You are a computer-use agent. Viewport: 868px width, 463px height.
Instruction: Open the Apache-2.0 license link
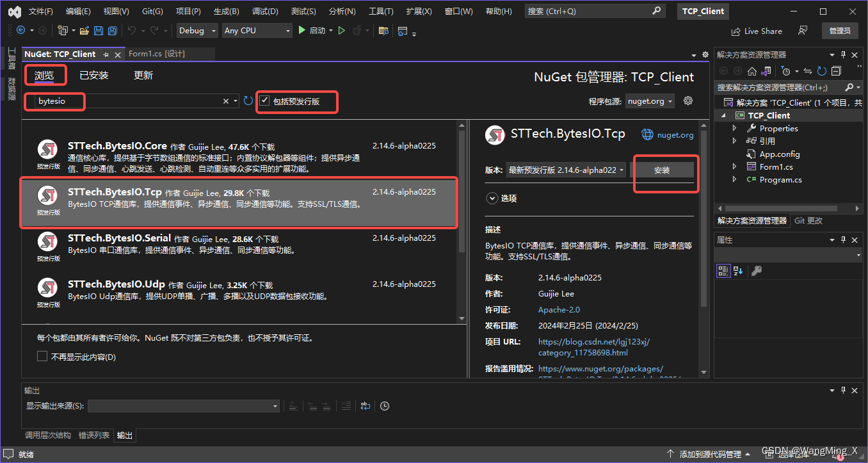[x=559, y=310]
